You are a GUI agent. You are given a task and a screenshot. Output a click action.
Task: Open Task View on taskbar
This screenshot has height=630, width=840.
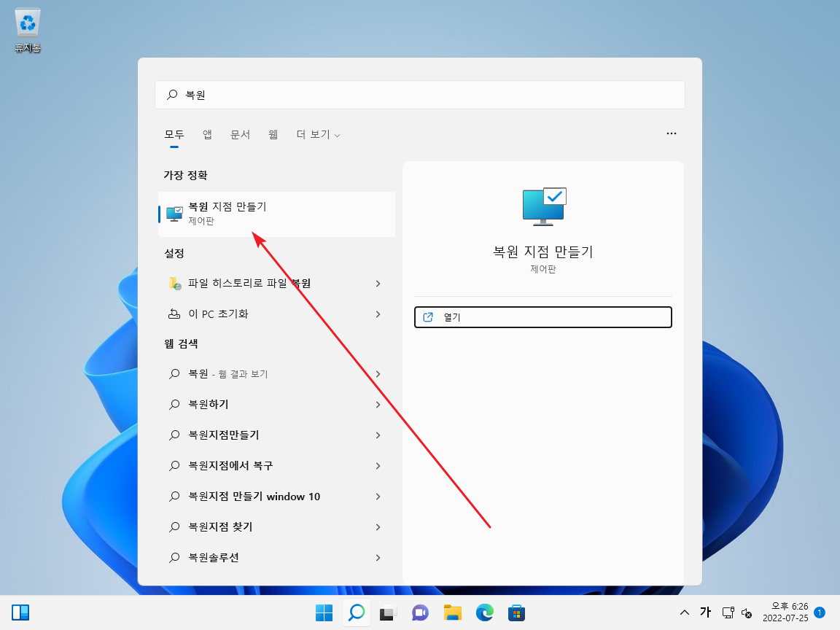(x=388, y=612)
